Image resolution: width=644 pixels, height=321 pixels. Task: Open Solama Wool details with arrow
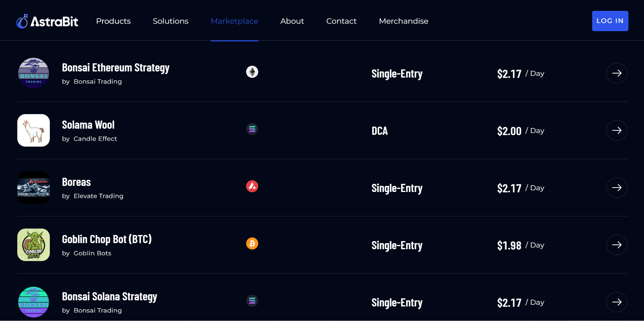pyautogui.click(x=617, y=130)
